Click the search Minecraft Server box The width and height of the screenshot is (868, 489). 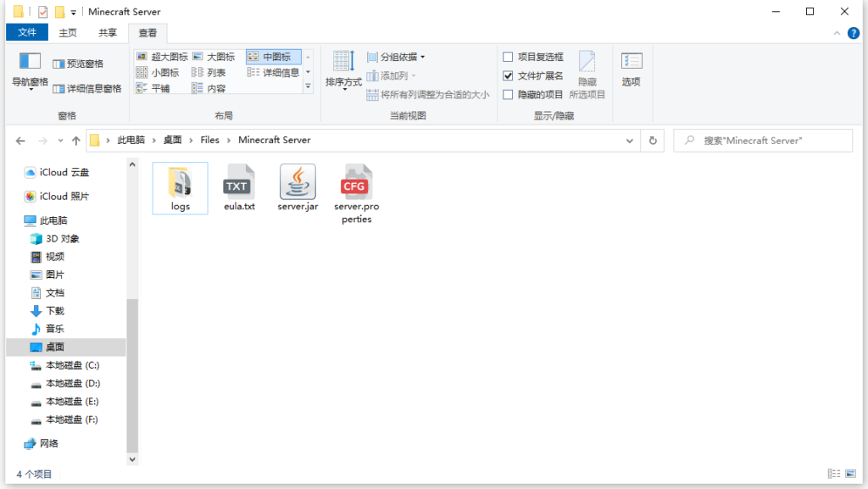click(x=763, y=141)
